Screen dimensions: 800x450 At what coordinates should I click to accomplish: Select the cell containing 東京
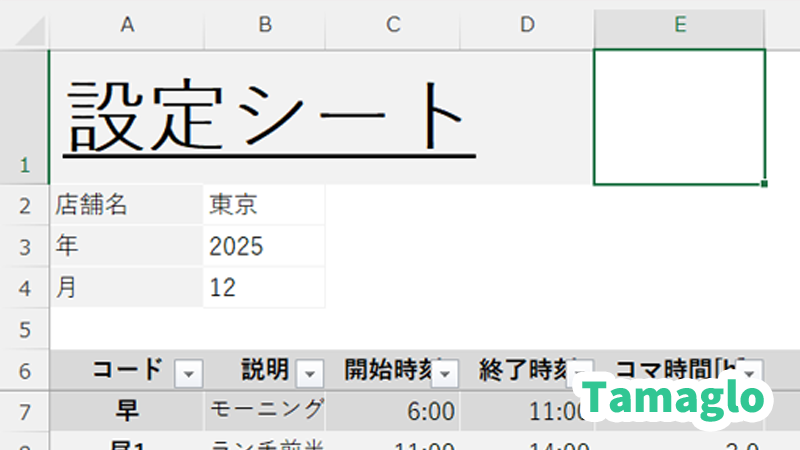pos(264,205)
